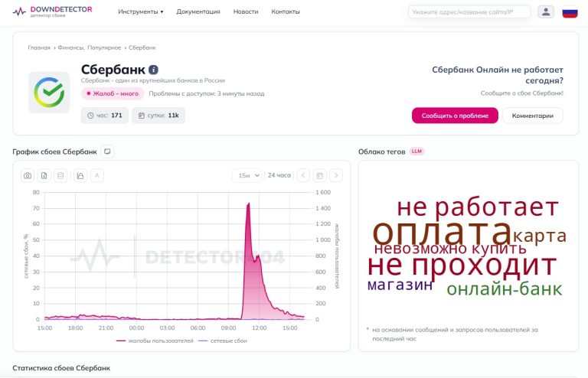Click the tag онлайн-банк
Image resolution: width=588 pixels, height=378 pixels.
505,288
